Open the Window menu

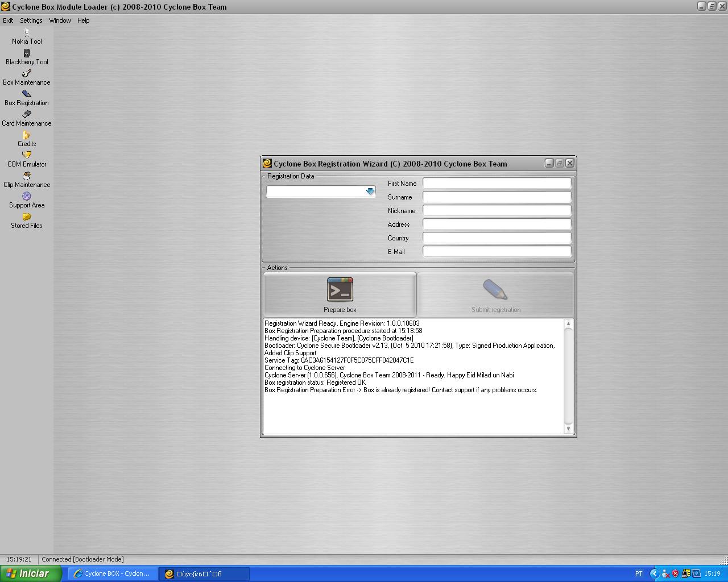pos(60,20)
